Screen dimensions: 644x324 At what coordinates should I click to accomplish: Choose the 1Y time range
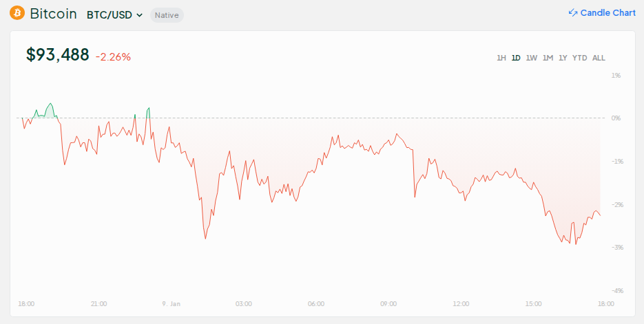click(563, 58)
